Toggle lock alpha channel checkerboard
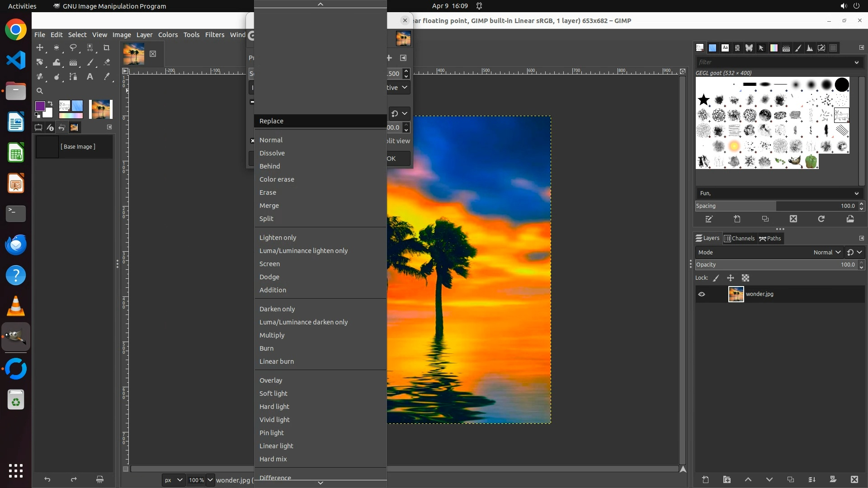This screenshot has height=488, width=868. 745,278
